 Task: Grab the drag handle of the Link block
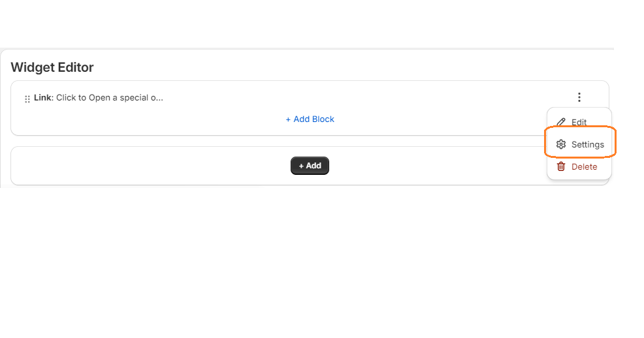point(27,99)
